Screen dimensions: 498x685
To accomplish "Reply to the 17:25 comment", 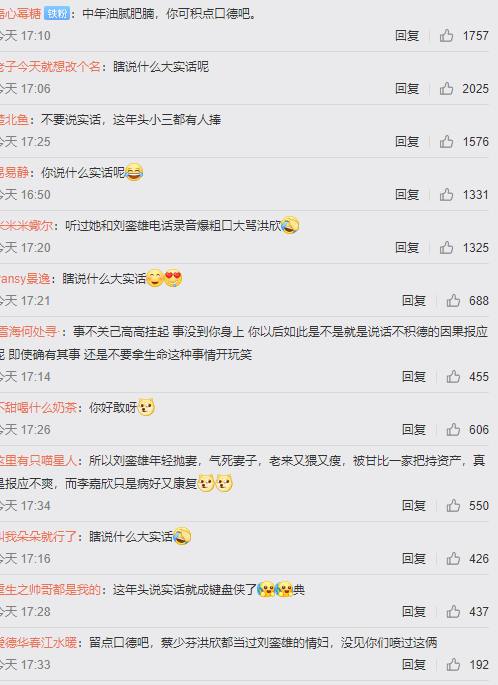I will [x=407, y=142].
